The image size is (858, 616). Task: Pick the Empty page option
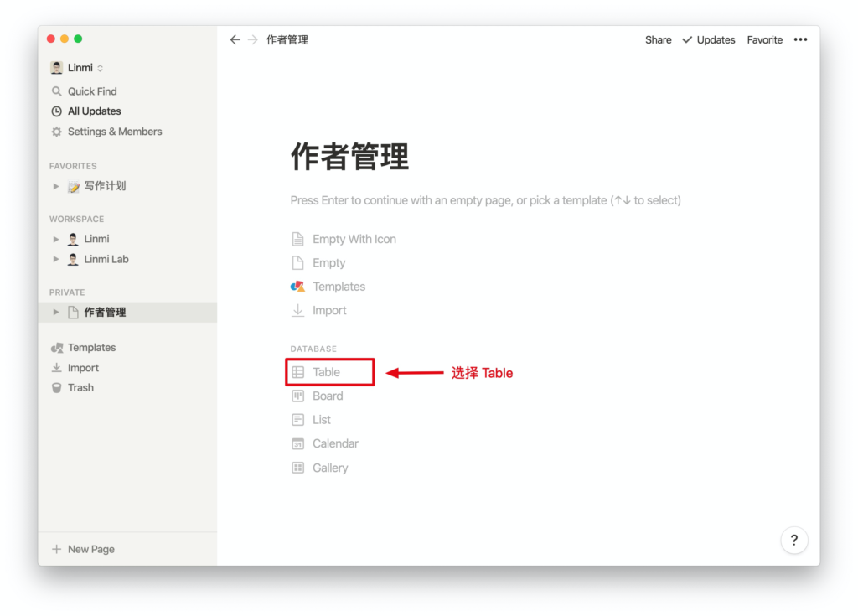tap(328, 263)
